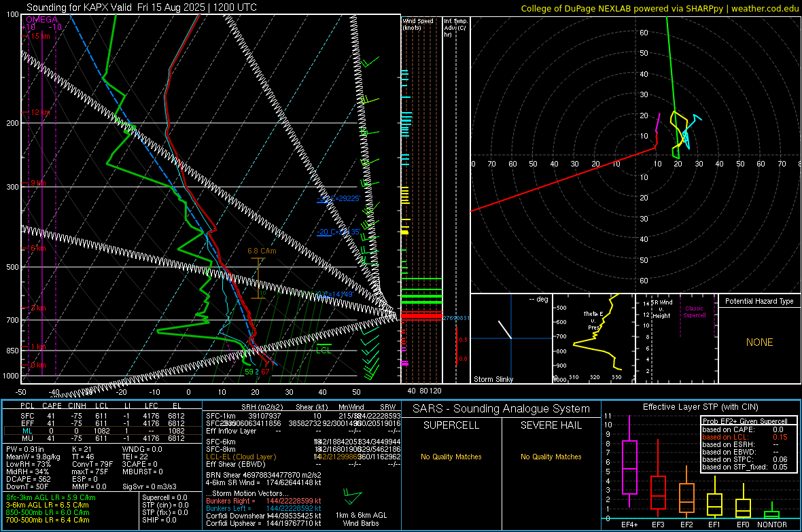
Task: Click the magenta 'Classic Supercell' label
Action: (695, 312)
